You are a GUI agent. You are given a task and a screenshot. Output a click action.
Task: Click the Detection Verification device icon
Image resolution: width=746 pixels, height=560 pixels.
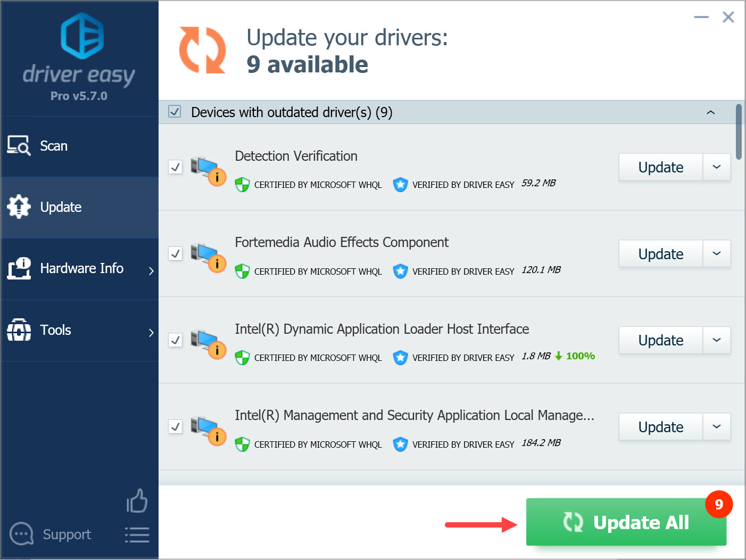(209, 170)
